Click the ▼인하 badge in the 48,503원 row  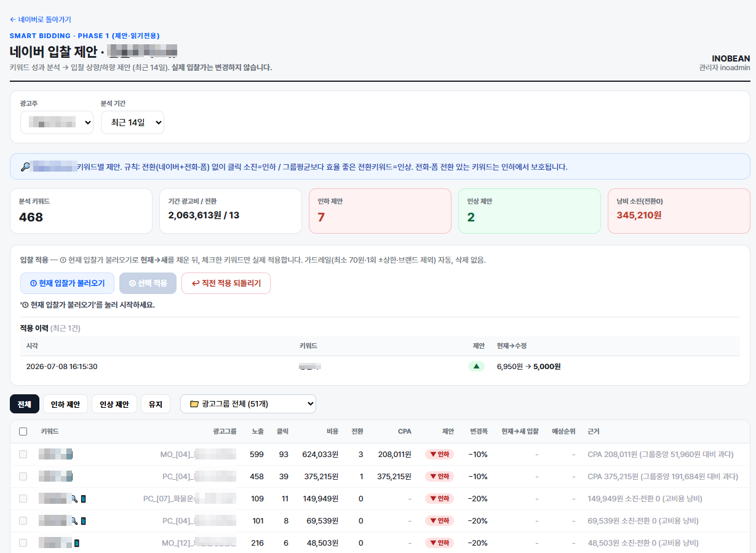click(439, 543)
